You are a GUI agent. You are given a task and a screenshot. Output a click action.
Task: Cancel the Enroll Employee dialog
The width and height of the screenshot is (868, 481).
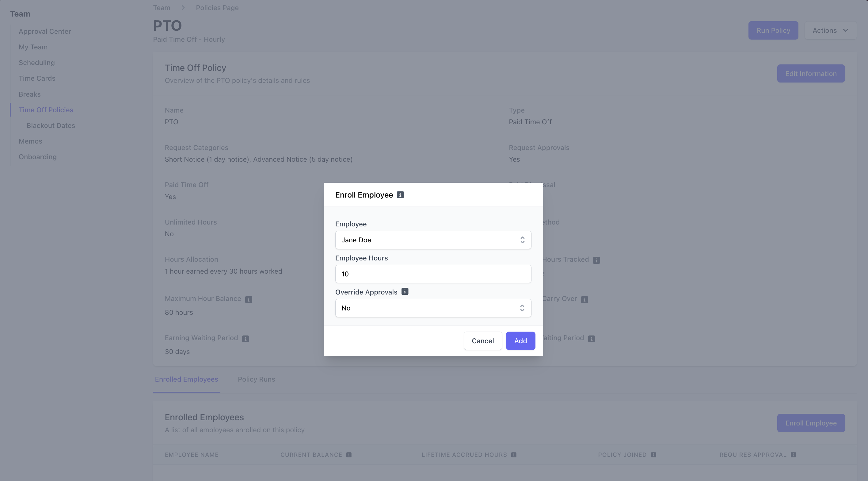[x=482, y=341]
